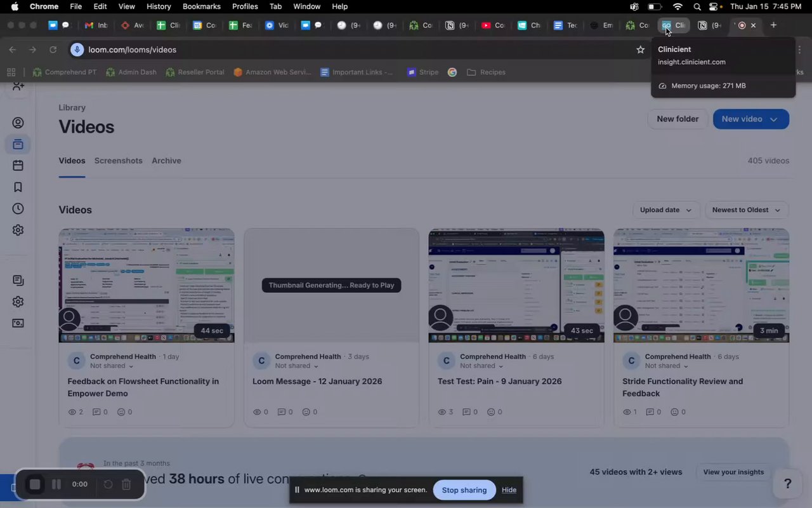812x508 pixels.
Task: Expand Not shared dropdown on Test Test: Pain
Action: (x=481, y=366)
